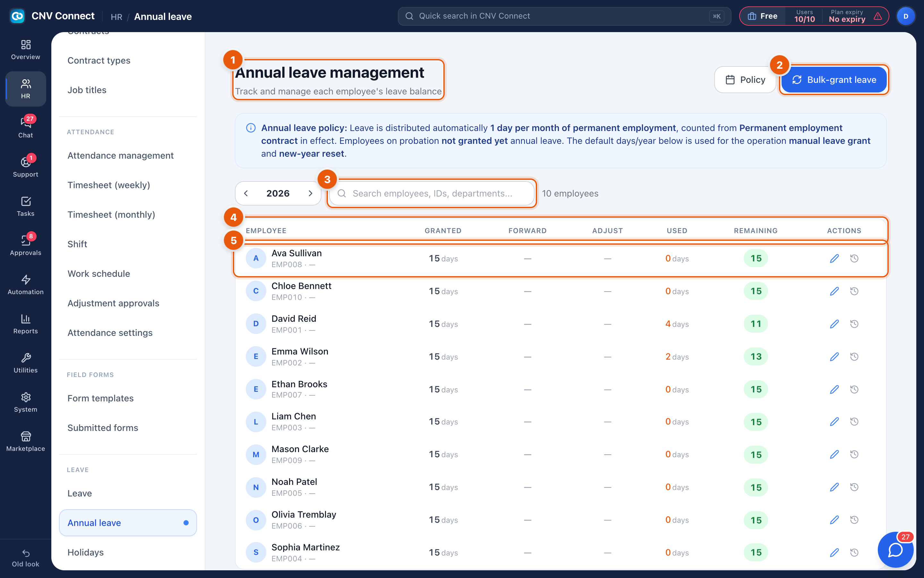This screenshot has width=924, height=578.
Task: Click David Reid's remaining 11 badge
Action: click(756, 324)
